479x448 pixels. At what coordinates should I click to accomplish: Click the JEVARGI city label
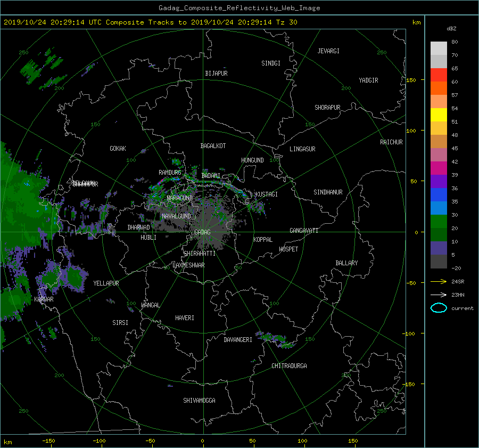click(328, 51)
